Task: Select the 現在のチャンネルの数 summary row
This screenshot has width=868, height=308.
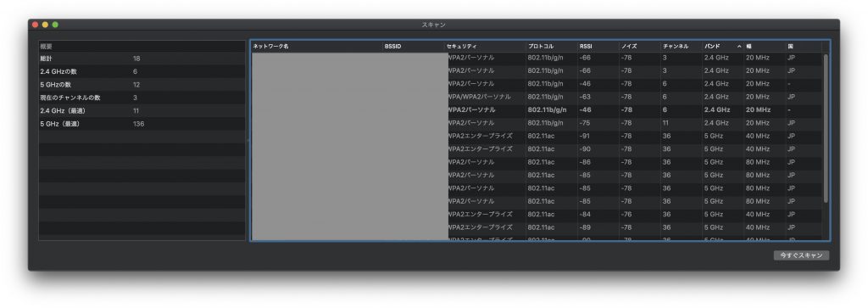Action: 142,98
